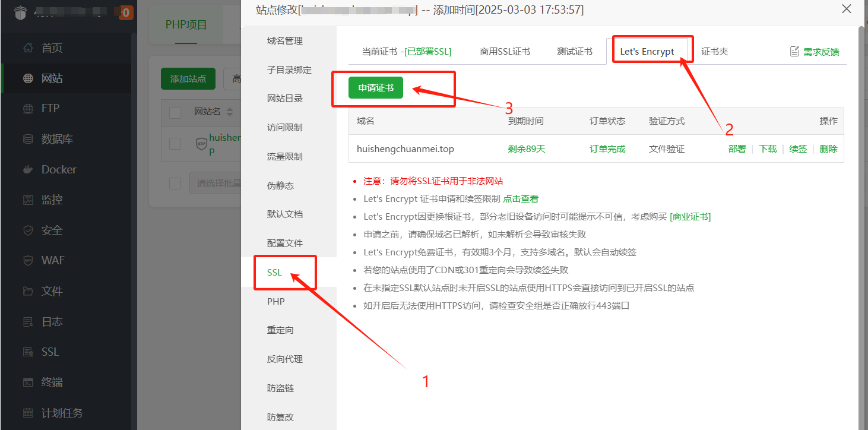868x430 pixels.
Task: Select the 测试证书 tab
Action: 574,51
